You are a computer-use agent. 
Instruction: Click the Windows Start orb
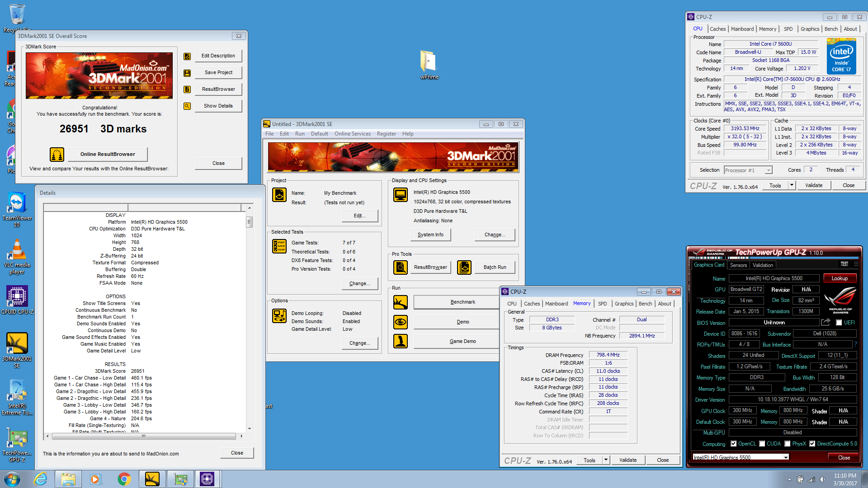[x=12, y=479]
